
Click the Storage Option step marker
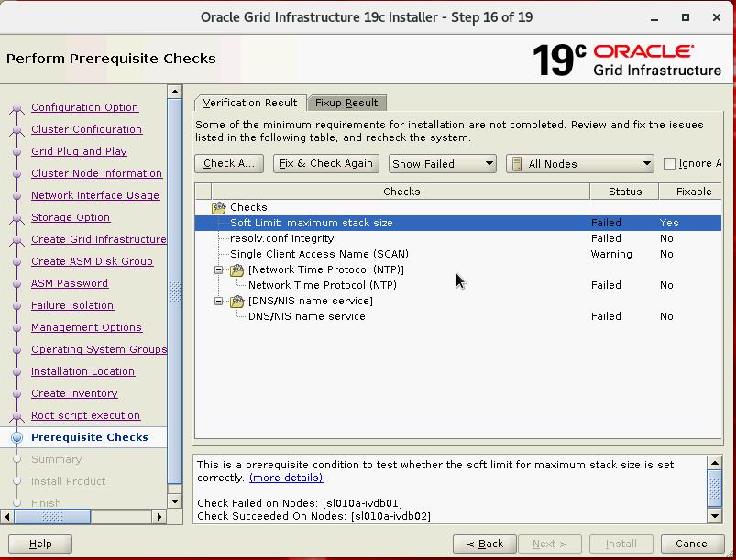[x=16, y=218]
